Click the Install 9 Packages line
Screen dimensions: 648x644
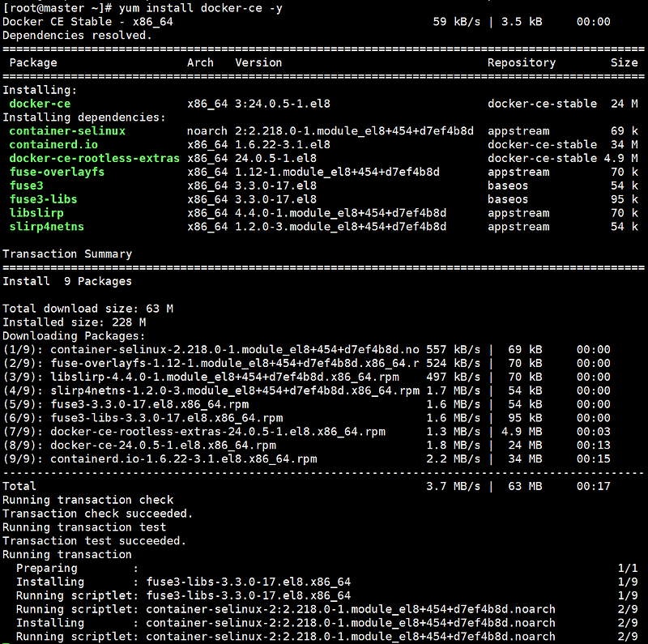[x=69, y=280]
